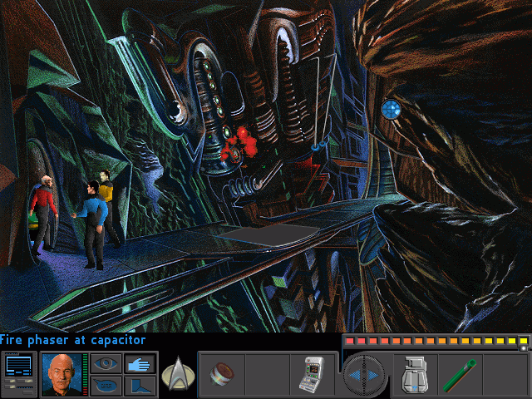This screenshot has width=532, height=399.
Task: Select the Use hand action icon
Action: (x=140, y=363)
